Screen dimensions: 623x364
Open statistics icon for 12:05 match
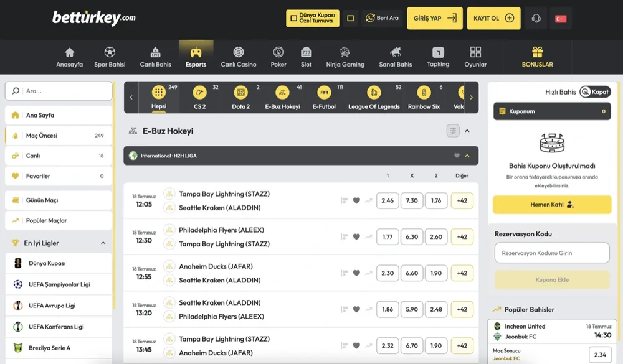(x=344, y=201)
